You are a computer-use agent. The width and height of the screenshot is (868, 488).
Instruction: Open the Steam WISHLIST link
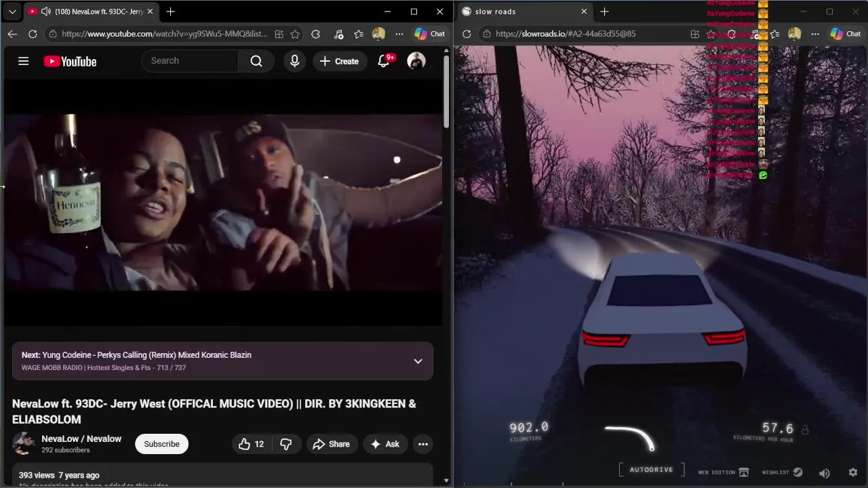click(x=782, y=472)
